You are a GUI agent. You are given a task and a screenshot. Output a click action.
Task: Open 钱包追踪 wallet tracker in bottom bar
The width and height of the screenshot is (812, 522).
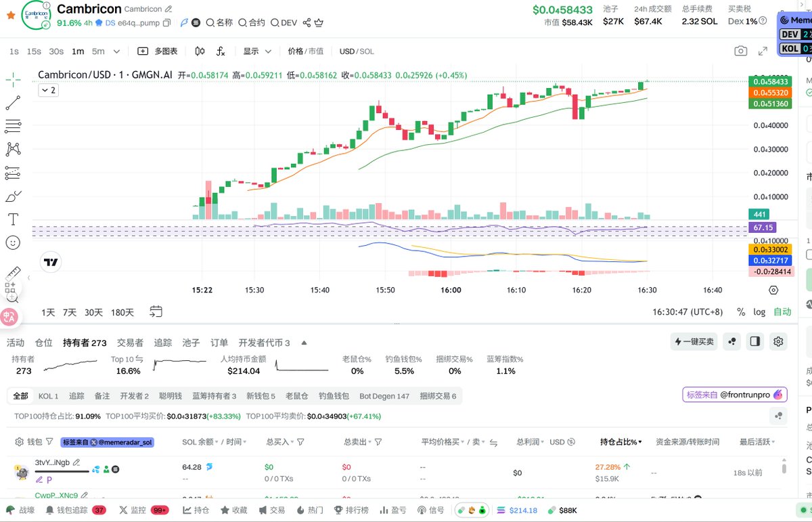(75, 510)
